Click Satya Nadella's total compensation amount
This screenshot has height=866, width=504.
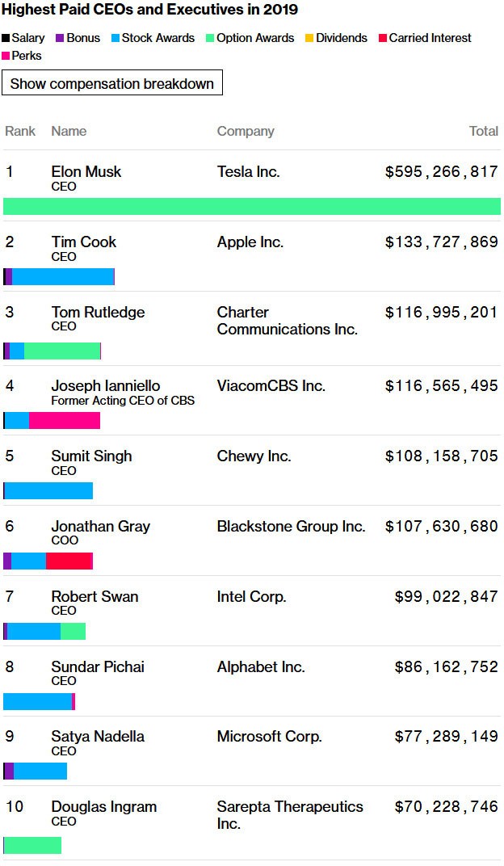[x=446, y=737]
